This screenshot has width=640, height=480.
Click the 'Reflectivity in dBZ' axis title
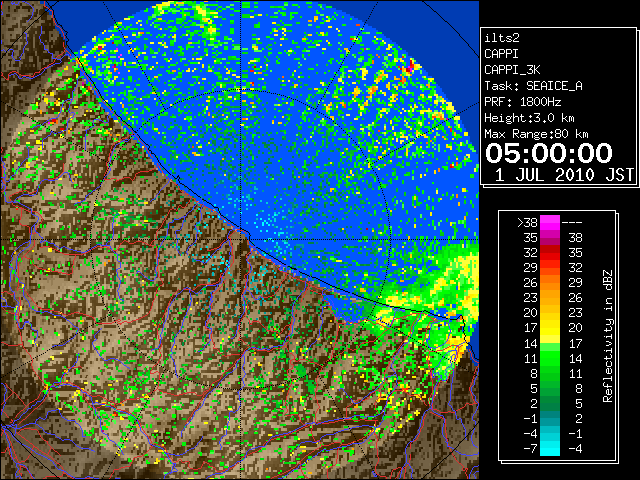tap(608, 336)
